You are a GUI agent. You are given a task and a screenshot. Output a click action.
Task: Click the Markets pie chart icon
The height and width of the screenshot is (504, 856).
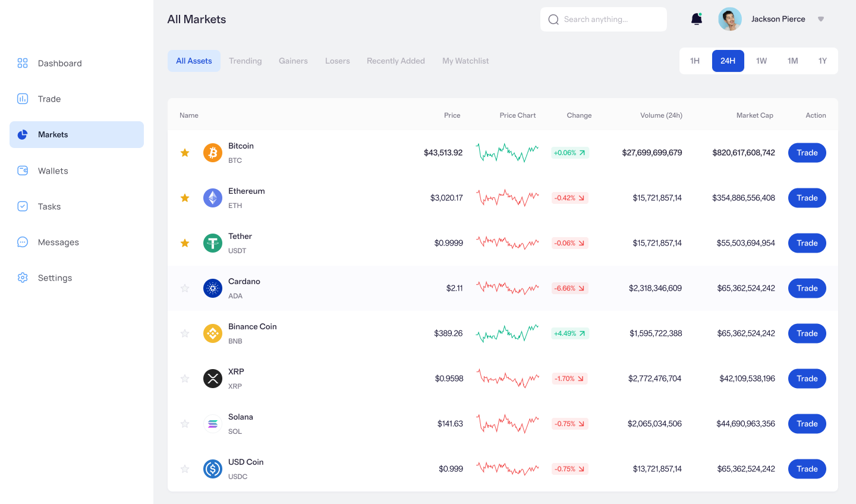click(23, 134)
